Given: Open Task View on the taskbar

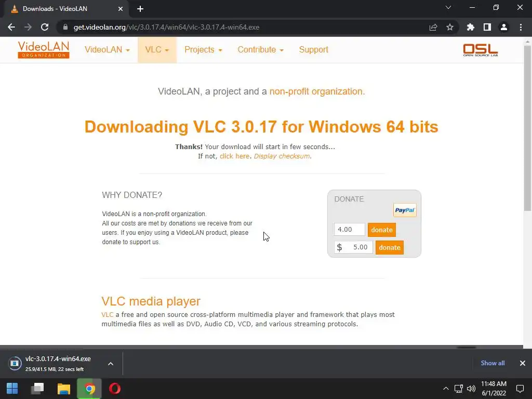Looking at the screenshot, I should click(x=37, y=389).
